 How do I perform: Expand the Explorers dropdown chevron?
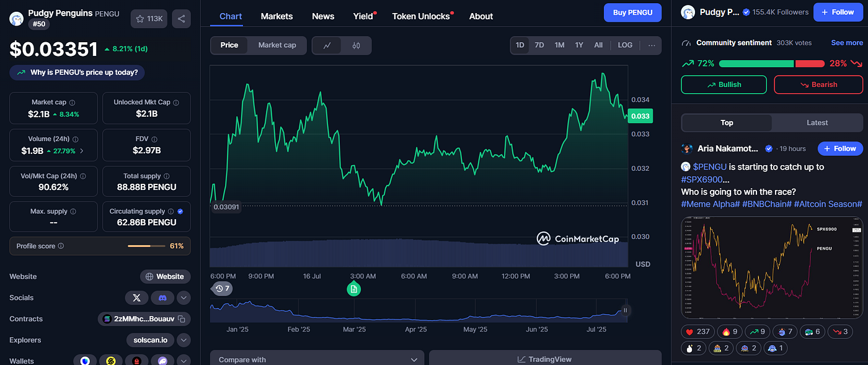[x=184, y=340]
